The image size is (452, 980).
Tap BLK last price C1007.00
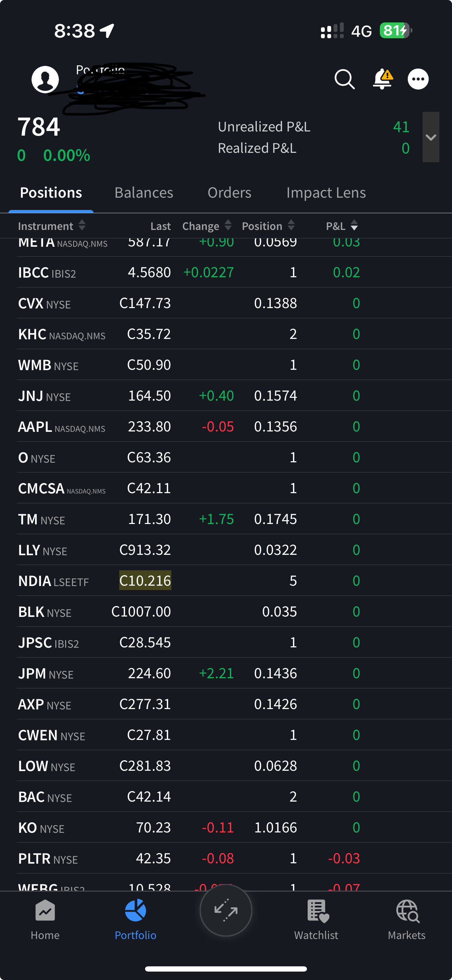click(x=141, y=611)
